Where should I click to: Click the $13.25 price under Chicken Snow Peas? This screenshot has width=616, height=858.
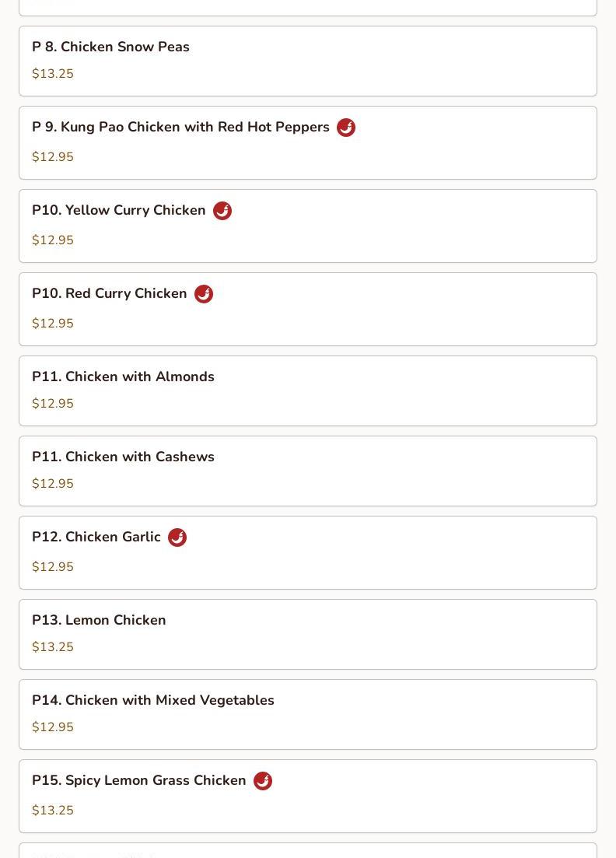click(53, 73)
